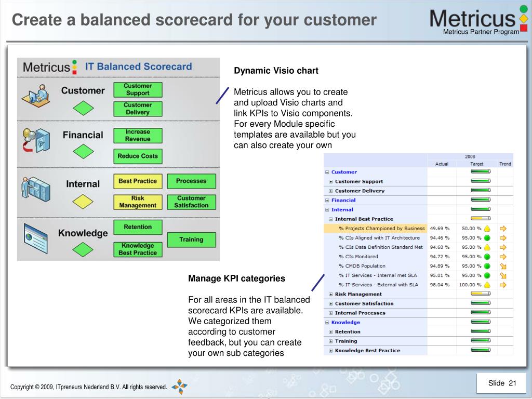Click the progress bar in Customer row

481,171
